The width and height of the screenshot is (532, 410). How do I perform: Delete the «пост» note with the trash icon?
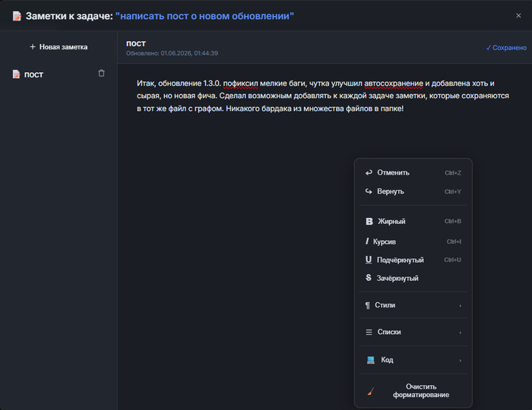tap(101, 73)
